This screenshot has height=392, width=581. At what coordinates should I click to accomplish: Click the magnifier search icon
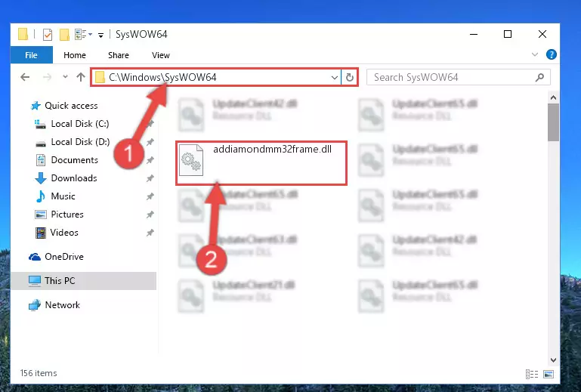pyautogui.click(x=540, y=77)
